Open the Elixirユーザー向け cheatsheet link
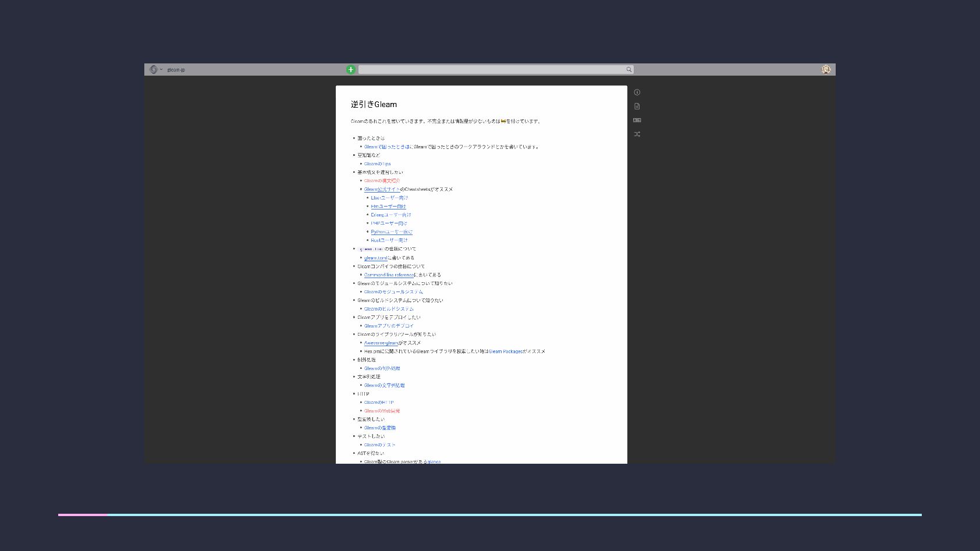This screenshot has width=980, height=551. [389, 198]
